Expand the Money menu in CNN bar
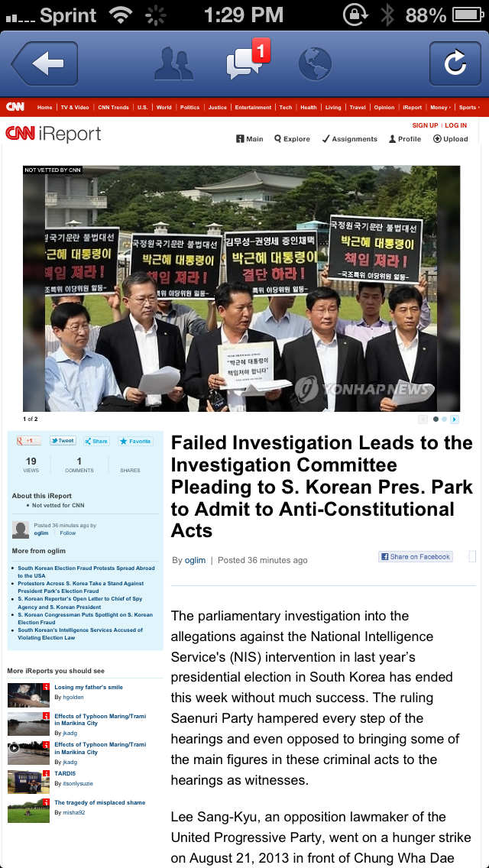This screenshot has width=489, height=868. pos(440,108)
